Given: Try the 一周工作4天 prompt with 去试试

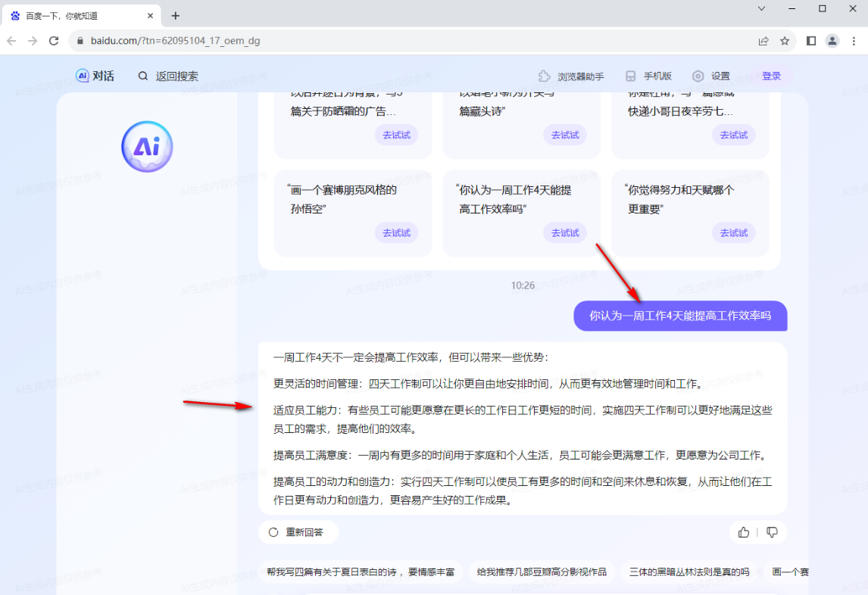Looking at the screenshot, I should [564, 233].
